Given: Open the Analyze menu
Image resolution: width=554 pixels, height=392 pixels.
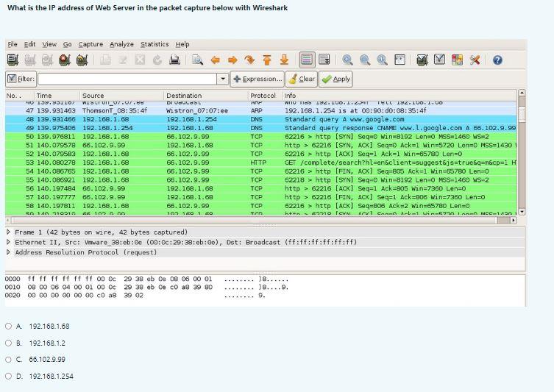Looking at the screenshot, I should (121, 44).
